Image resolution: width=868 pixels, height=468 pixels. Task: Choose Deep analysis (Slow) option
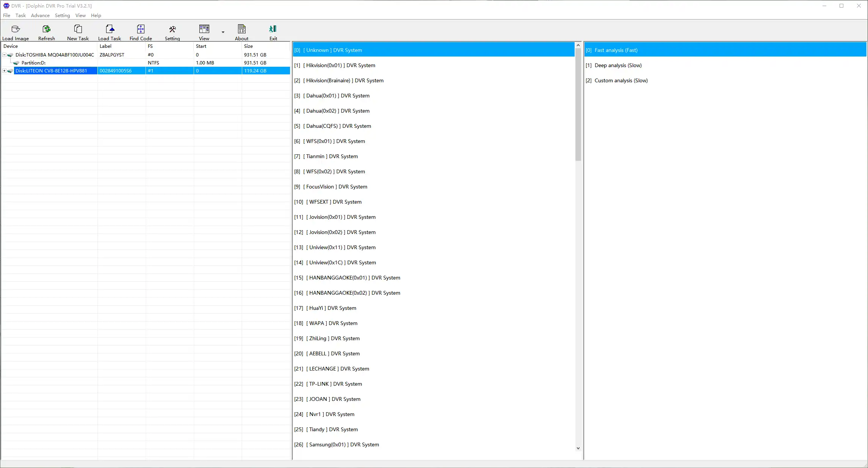pyautogui.click(x=618, y=65)
